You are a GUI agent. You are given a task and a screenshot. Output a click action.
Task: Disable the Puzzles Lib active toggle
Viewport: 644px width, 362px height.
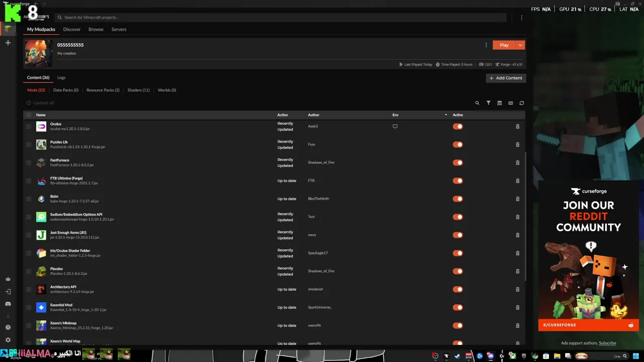tap(457, 145)
